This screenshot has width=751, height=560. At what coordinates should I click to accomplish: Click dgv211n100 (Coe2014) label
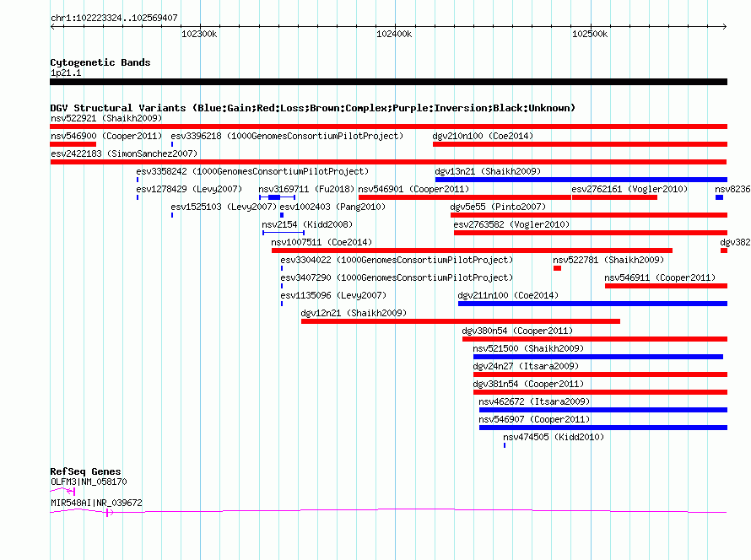pyautogui.click(x=508, y=295)
